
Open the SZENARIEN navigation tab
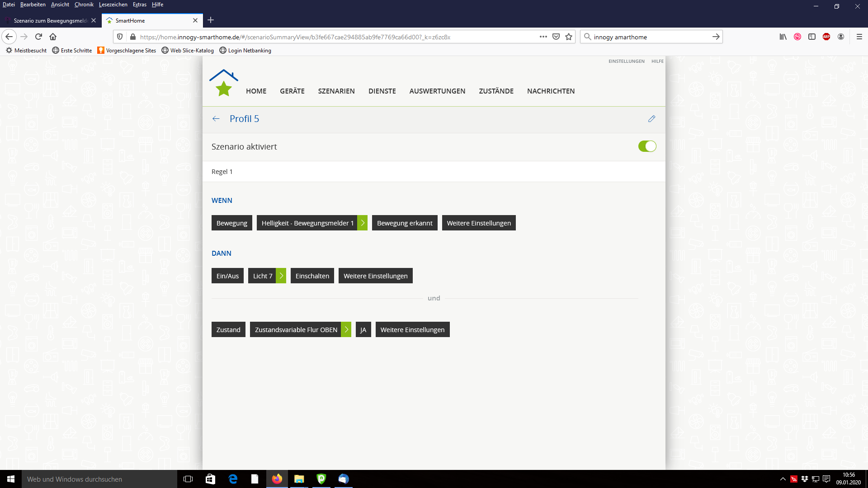[336, 91]
